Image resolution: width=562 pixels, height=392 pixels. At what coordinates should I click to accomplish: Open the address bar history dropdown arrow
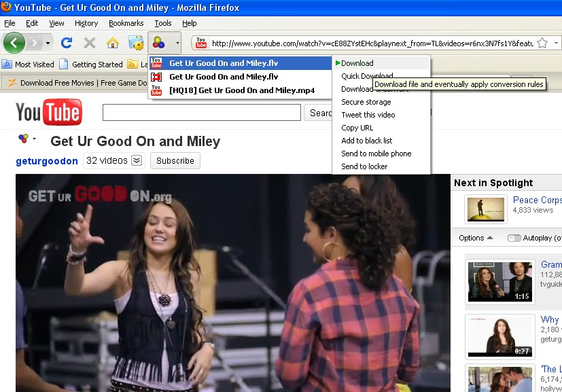556,43
